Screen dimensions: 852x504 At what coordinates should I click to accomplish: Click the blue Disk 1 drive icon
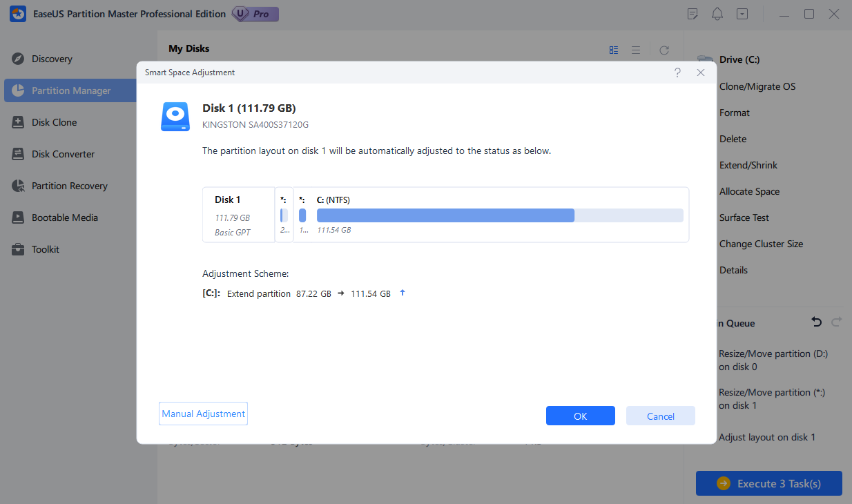(x=175, y=117)
